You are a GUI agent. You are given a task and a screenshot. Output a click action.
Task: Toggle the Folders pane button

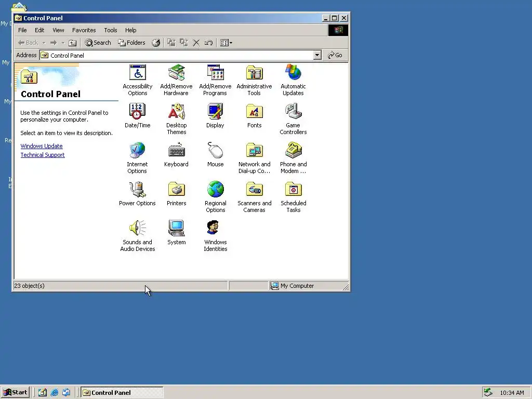pos(131,43)
